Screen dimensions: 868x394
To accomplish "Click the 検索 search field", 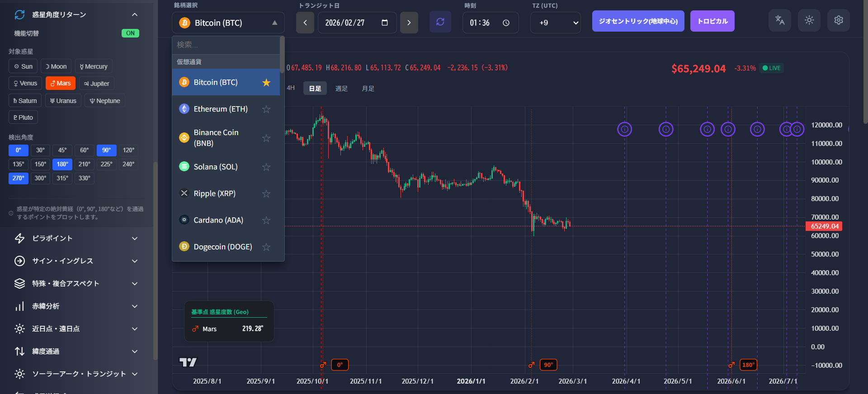I will tap(226, 45).
